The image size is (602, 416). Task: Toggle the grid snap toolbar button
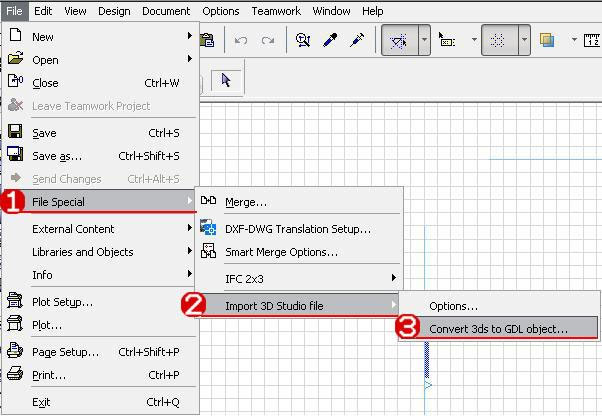499,40
